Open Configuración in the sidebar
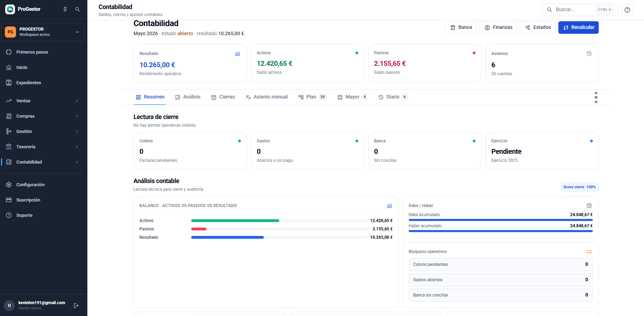The height and width of the screenshot is (316, 644). point(43,185)
